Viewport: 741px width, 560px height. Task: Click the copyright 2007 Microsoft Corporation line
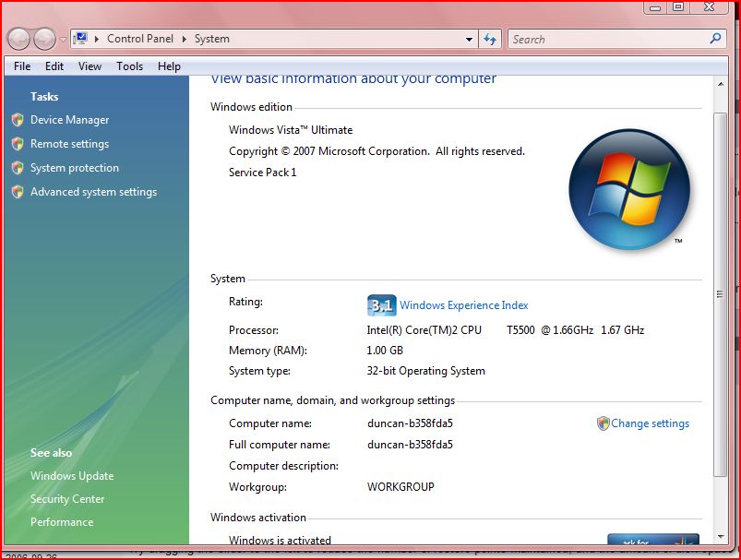point(376,151)
